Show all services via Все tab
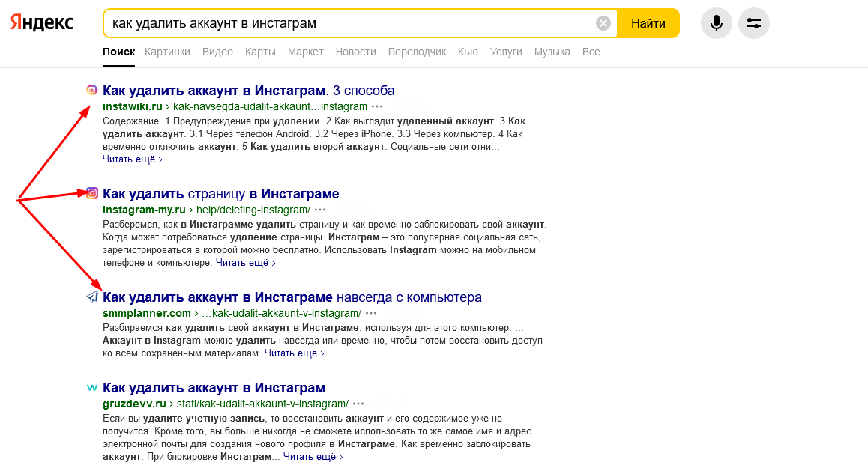Viewport: 868px width, 474px height. pyautogui.click(x=591, y=52)
